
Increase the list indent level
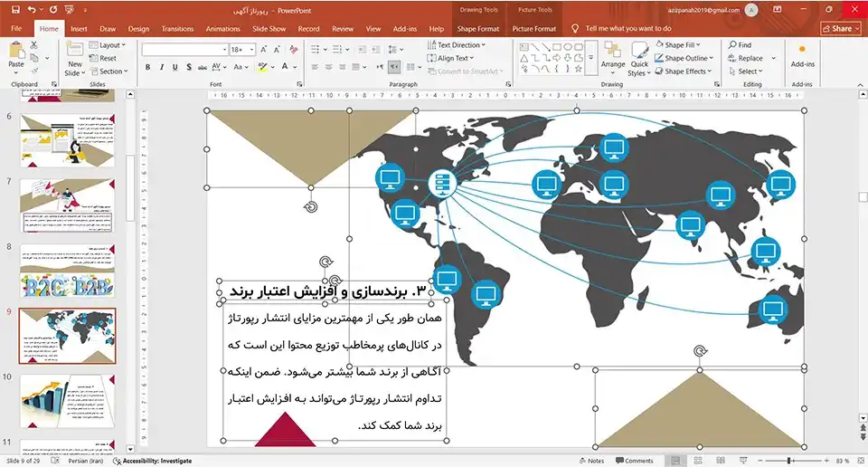(376, 49)
